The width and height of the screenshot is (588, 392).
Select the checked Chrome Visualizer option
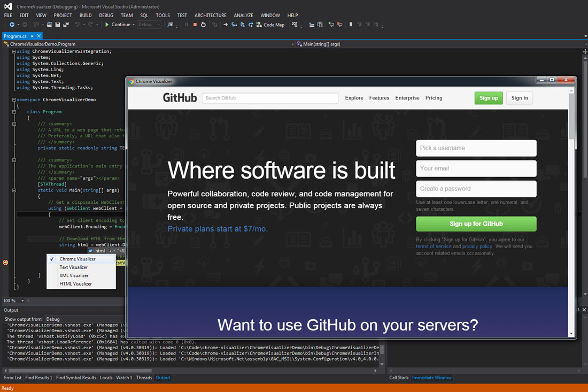(x=81, y=259)
